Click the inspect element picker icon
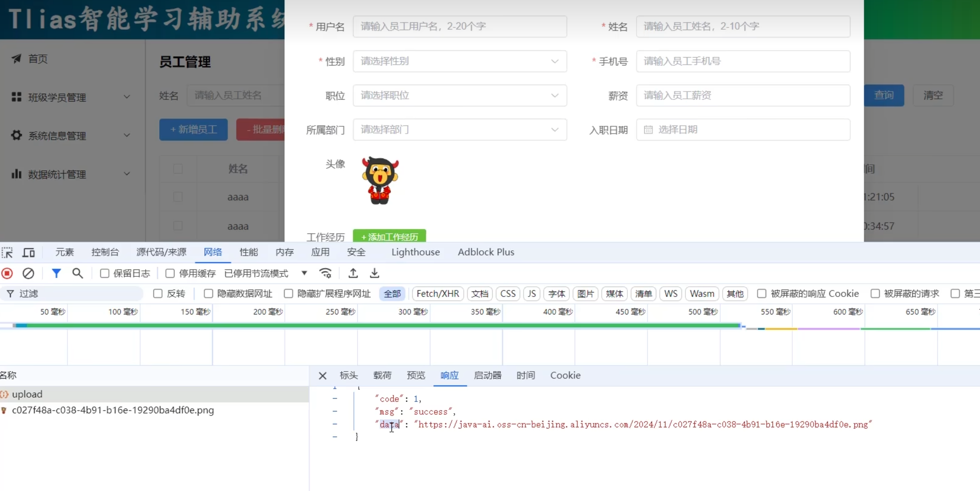 coord(7,253)
